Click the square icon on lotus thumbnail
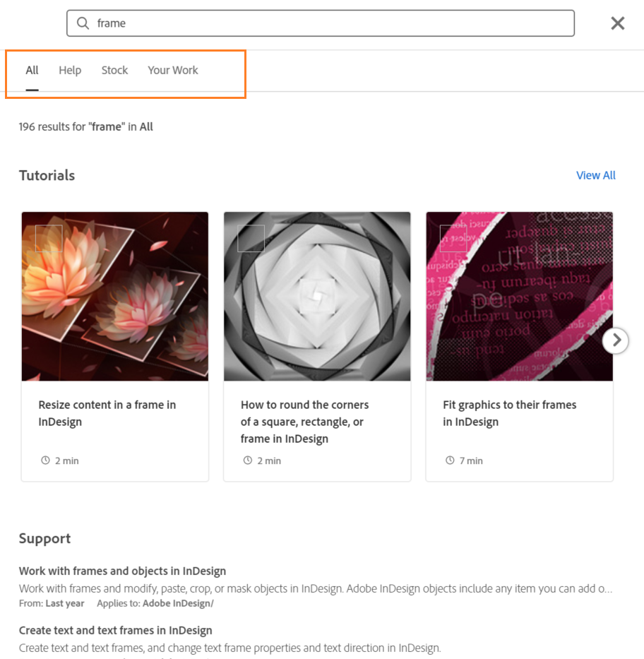 pyautogui.click(x=49, y=239)
